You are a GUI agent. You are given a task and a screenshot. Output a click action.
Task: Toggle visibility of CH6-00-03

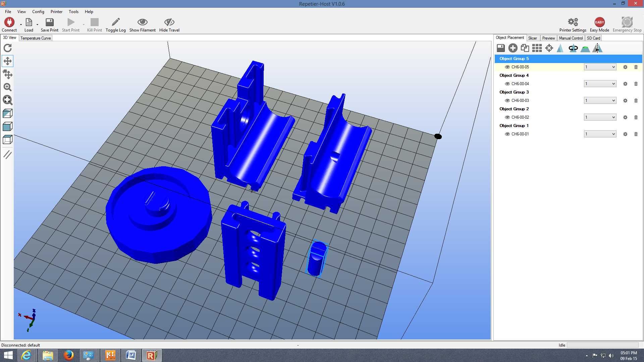[x=507, y=101]
